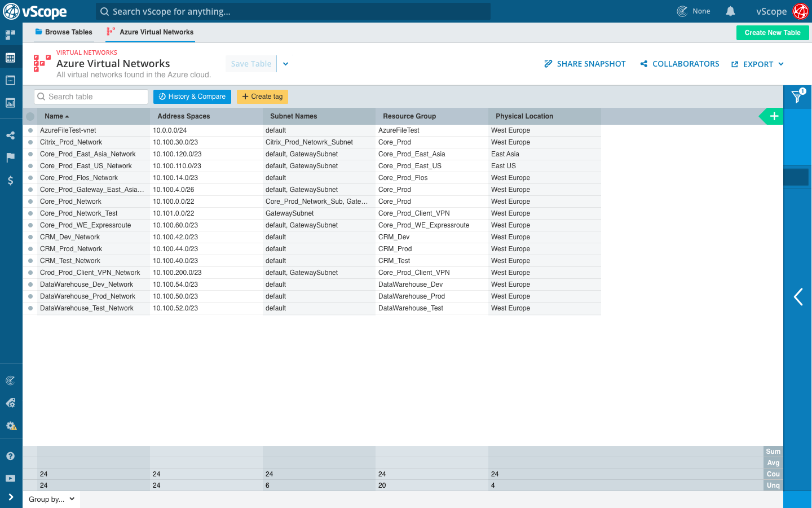This screenshot has width=812, height=508.
Task: Open Table Explorer icon in sidebar
Action: pyautogui.click(x=10, y=58)
